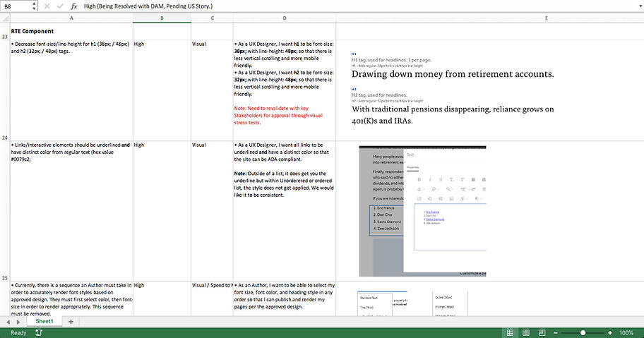Confirm entry with the checkmark icon
644x338 pixels.
click(61, 6)
